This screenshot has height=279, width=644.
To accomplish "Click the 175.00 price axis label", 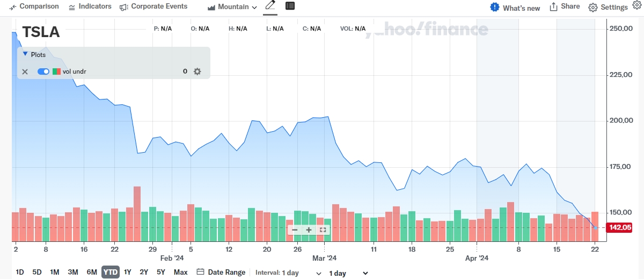I will click(x=621, y=167).
